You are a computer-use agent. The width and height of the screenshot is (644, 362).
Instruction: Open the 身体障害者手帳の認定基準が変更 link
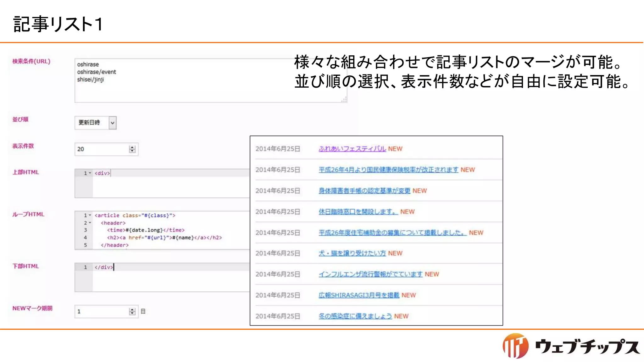point(364,191)
